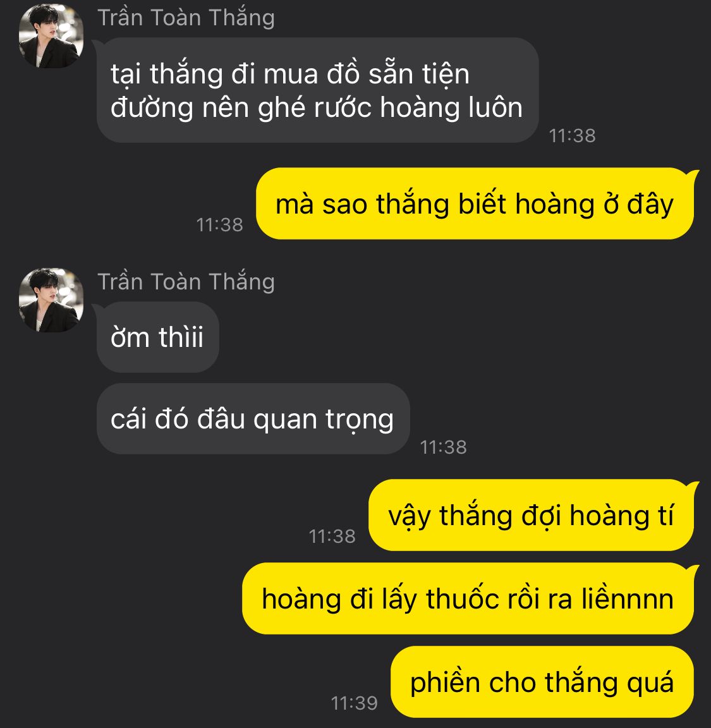
Task: Tap the second Trần Toàn Thắng profile avatar
Action: [51, 300]
